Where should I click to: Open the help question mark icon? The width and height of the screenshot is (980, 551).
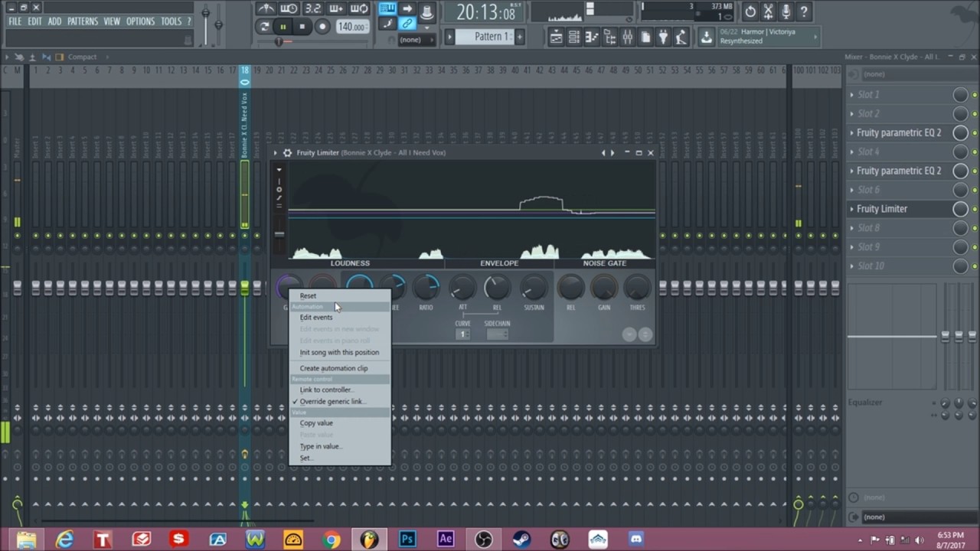804,11
